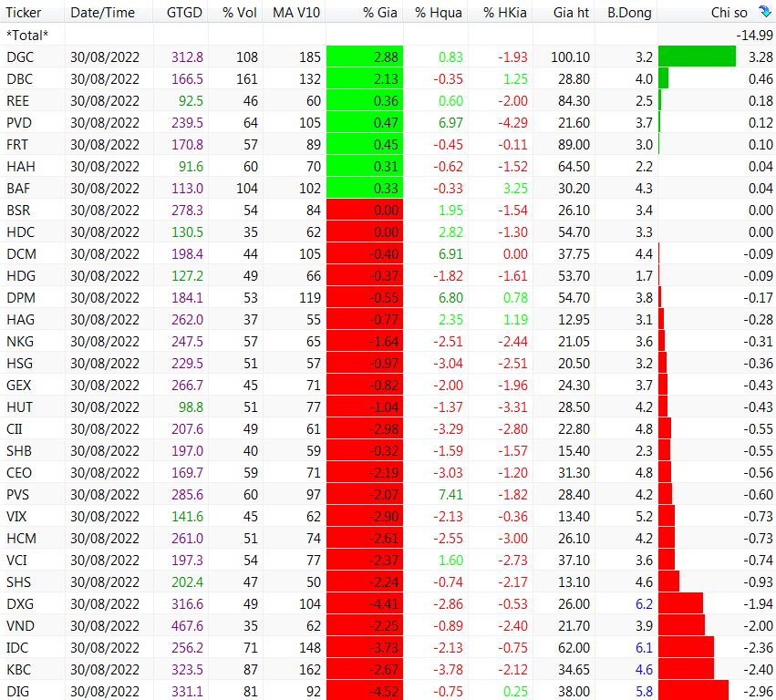Click KBC red Chi so bar
The width and height of the screenshot is (776, 700).
click(686, 669)
